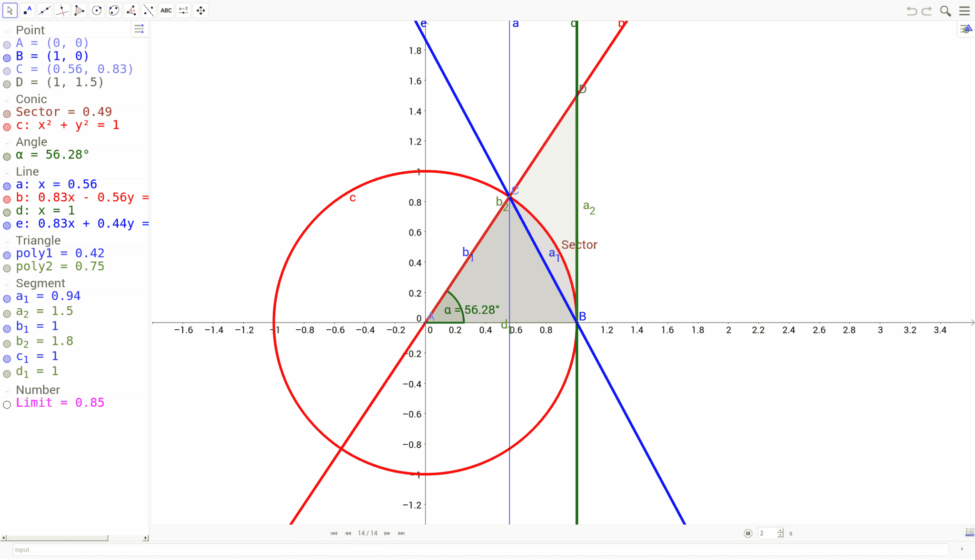Select the Perpendicular line tool
975x560 pixels.
62,10
